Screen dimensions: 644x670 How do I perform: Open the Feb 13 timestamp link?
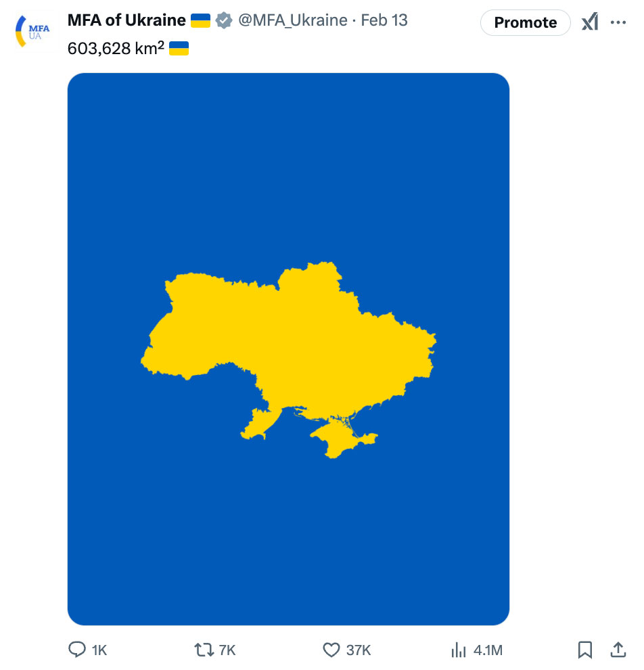(x=384, y=20)
